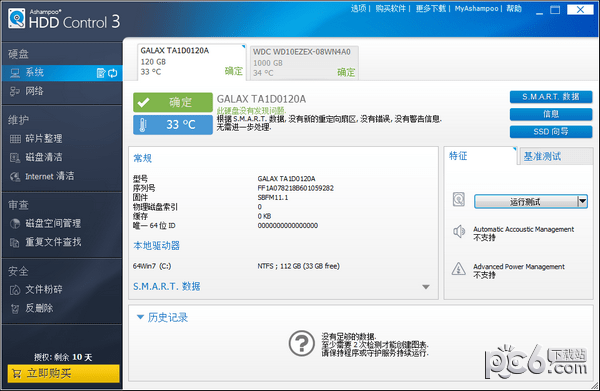The image size is (600, 391).
Task: Click the 信息 info button
Action: click(551, 114)
